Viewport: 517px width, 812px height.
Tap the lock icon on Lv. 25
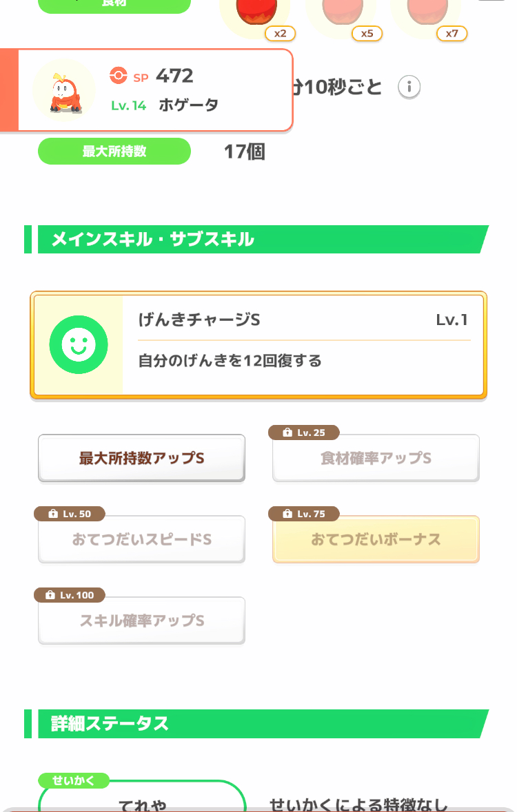pos(287,433)
